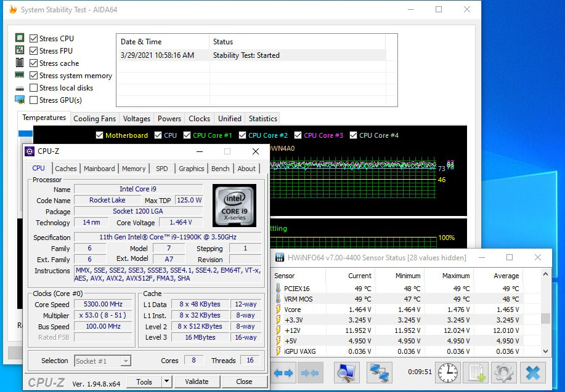Toggle the CPU Core #1 graph checkbox

coord(186,135)
